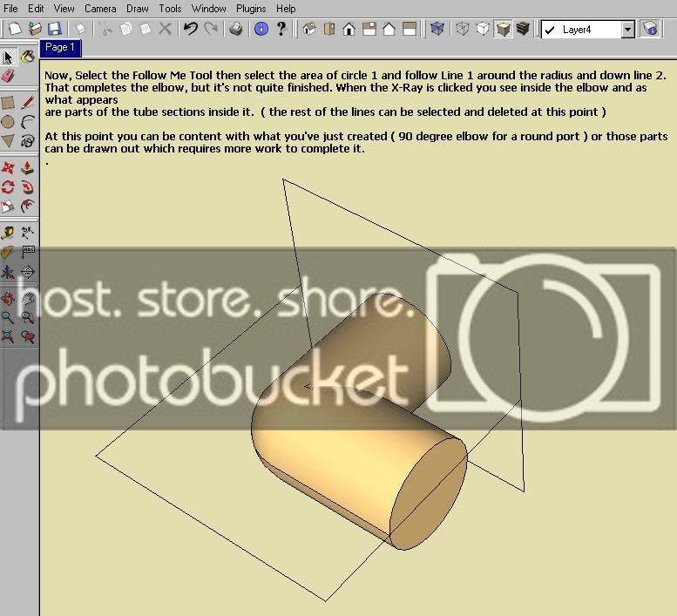677x616 pixels.
Task: Choose the Move tool
Action: [8, 167]
